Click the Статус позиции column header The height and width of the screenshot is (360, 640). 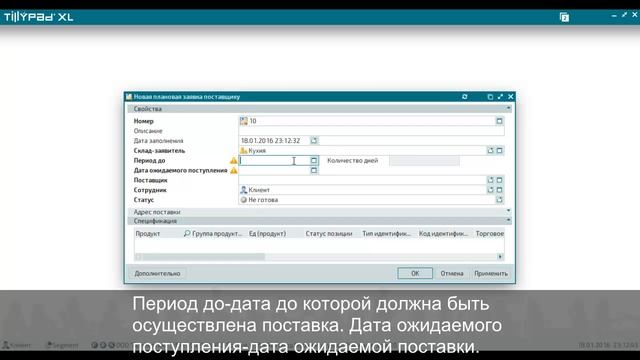tap(329, 233)
